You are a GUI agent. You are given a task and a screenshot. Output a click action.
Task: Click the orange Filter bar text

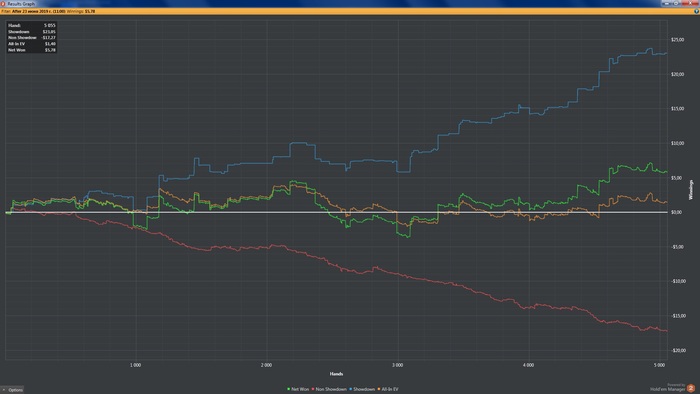(48, 11)
